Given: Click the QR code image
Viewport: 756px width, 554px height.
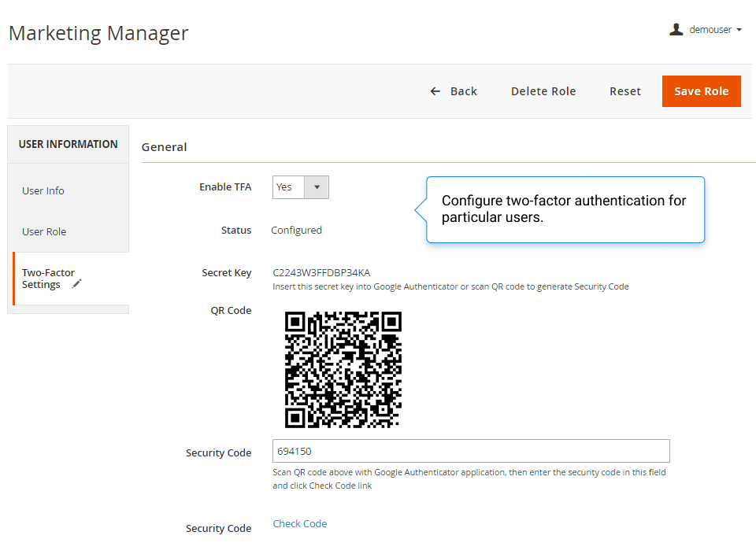Looking at the screenshot, I should click(x=343, y=370).
